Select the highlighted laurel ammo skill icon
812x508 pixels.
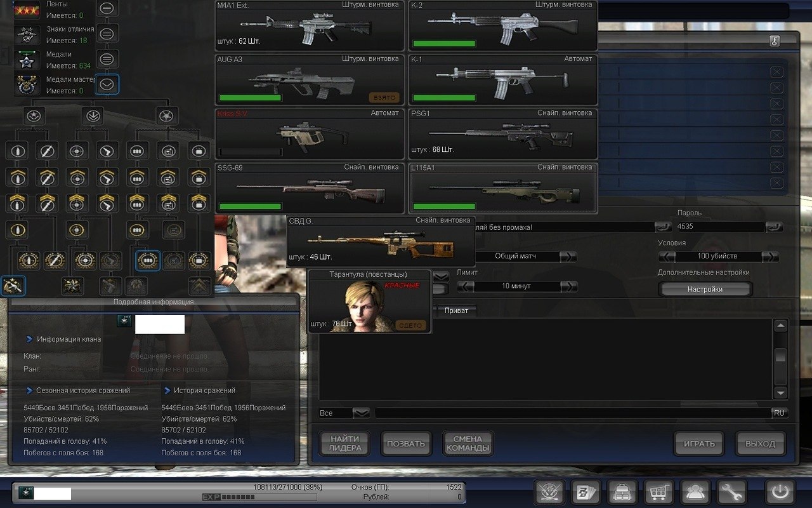pyautogui.click(x=147, y=260)
